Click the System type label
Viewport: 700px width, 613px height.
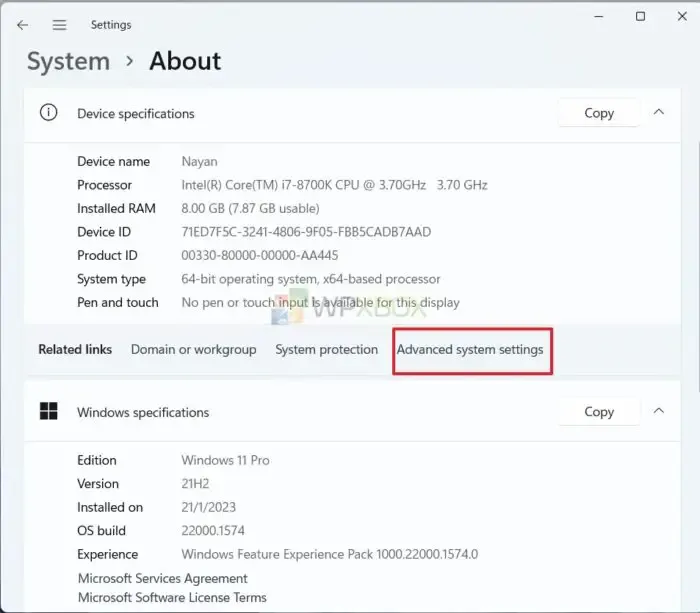[111, 279]
